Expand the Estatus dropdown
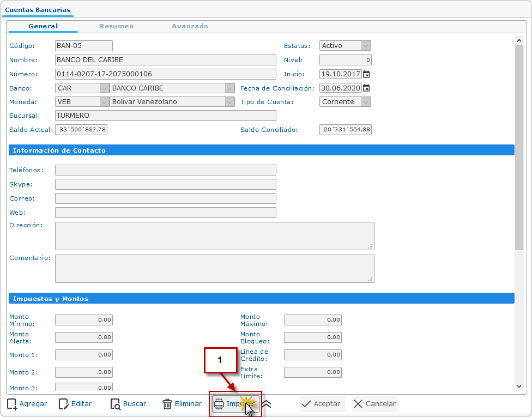This screenshot has height=417, width=532. click(366, 46)
